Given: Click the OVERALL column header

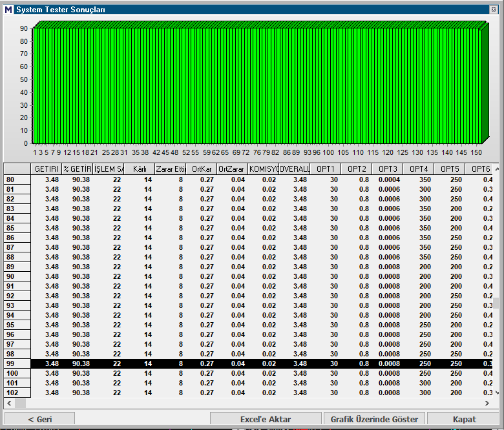Looking at the screenshot, I should [x=295, y=169].
